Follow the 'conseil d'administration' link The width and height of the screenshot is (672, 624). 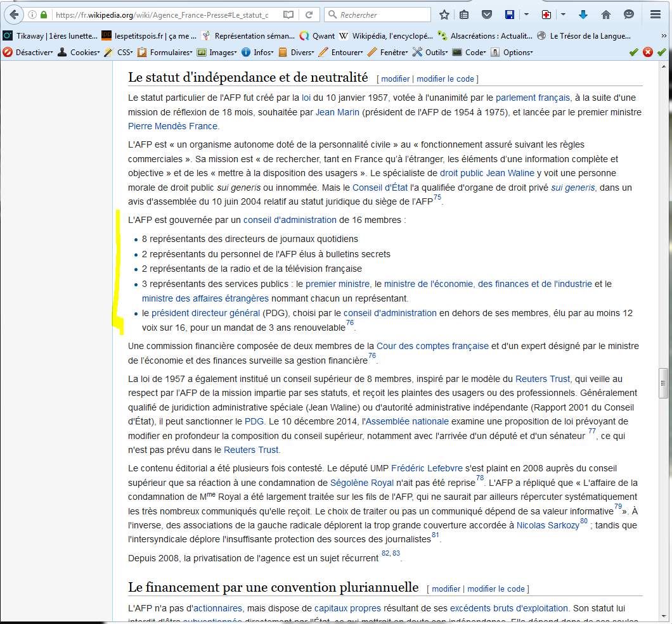click(x=290, y=220)
